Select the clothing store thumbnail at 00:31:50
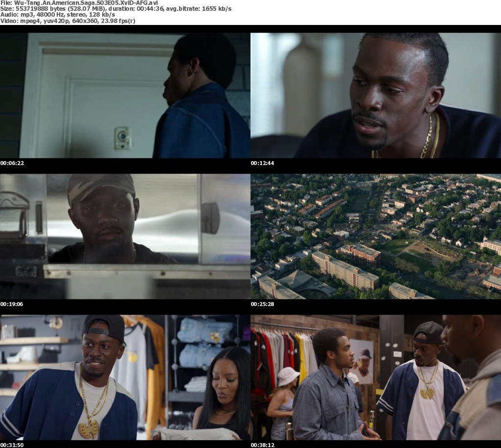 click(125, 377)
